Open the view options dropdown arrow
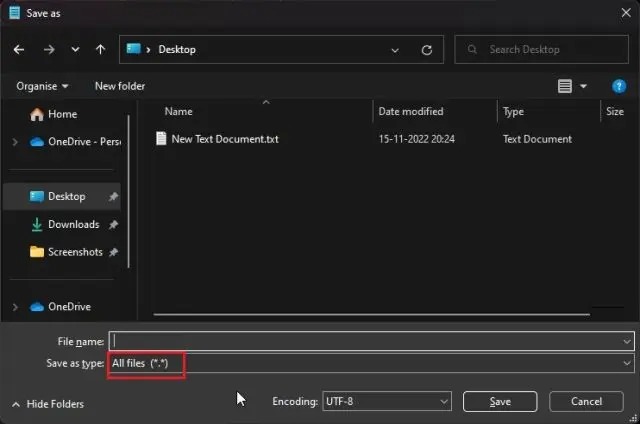640x424 pixels. pyautogui.click(x=583, y=86)
